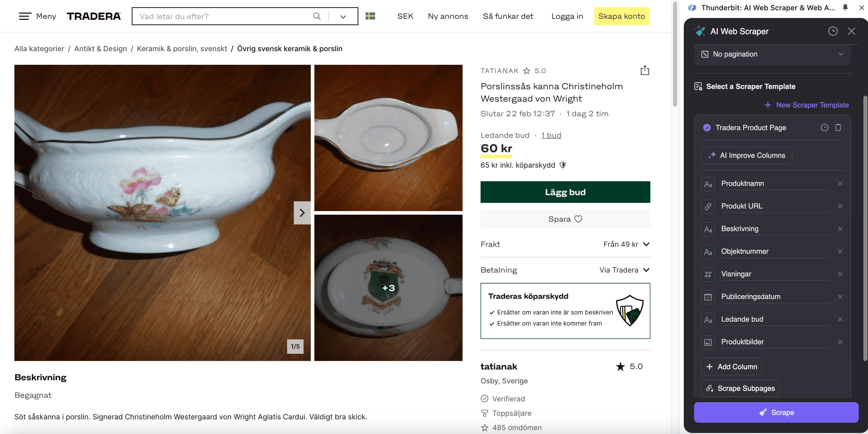
Task: Select the Tradera Product Page template radio
Action: click(707, 128)
